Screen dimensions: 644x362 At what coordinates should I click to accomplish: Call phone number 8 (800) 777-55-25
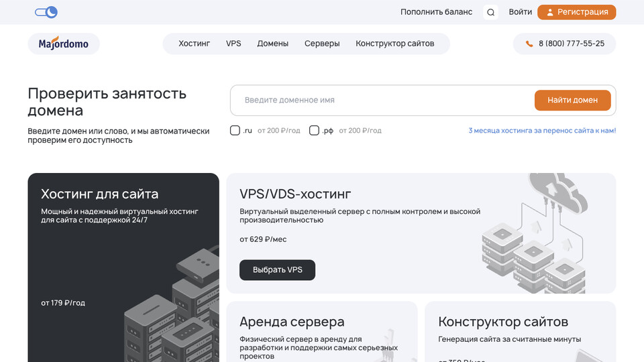pyautogui.click(x=572, y=44)
